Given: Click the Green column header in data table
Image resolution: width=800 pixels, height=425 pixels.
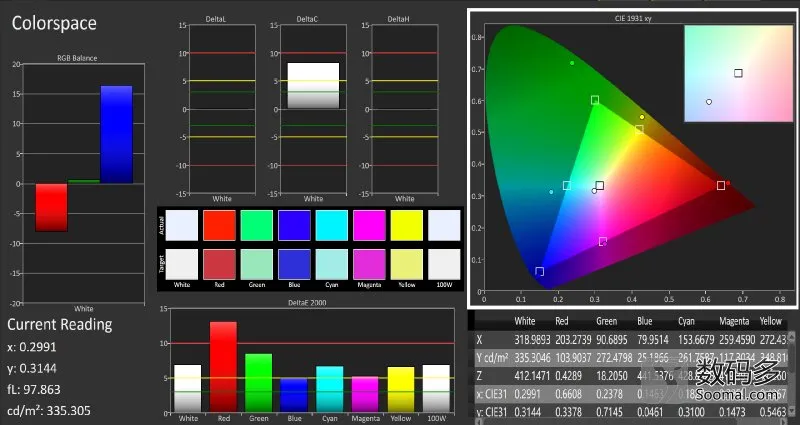Looking at the screenshot, I should pos(607,321).
